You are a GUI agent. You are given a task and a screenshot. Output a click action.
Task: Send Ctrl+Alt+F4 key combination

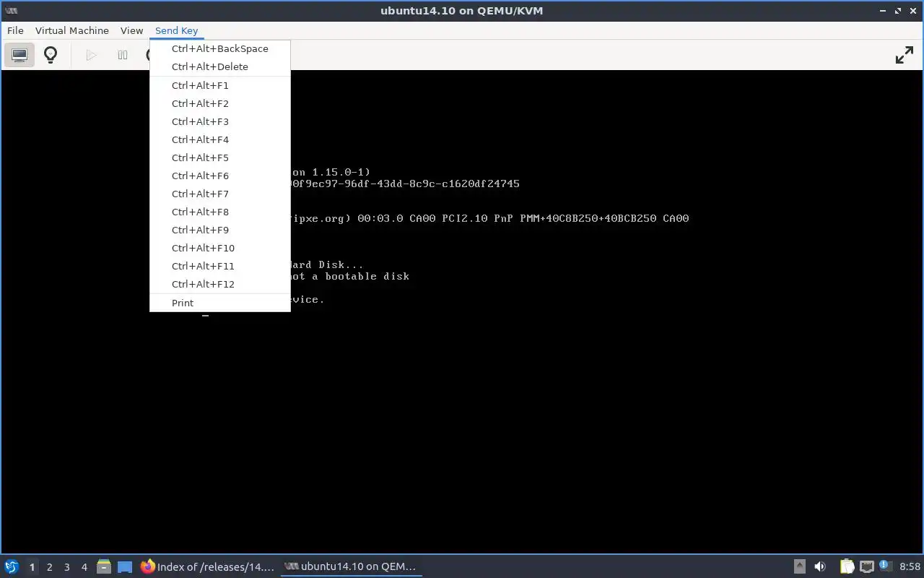[x=220, y=139]
